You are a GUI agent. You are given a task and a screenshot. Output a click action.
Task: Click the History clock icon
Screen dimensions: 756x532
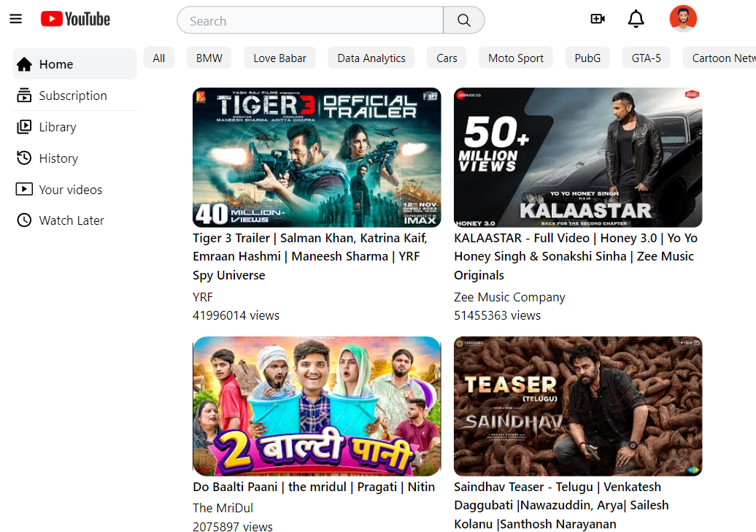click(x=24, y=158)
